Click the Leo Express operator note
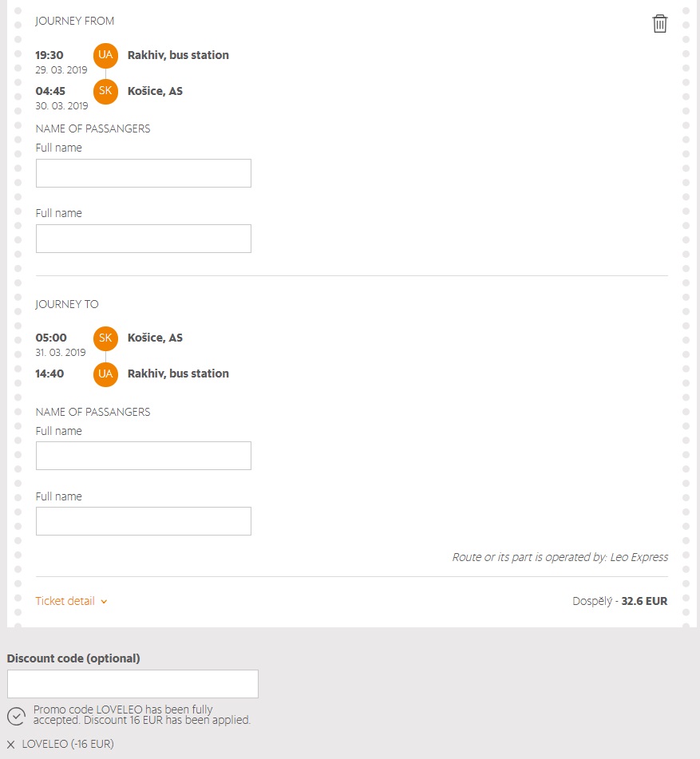 [x=560, y=557]
